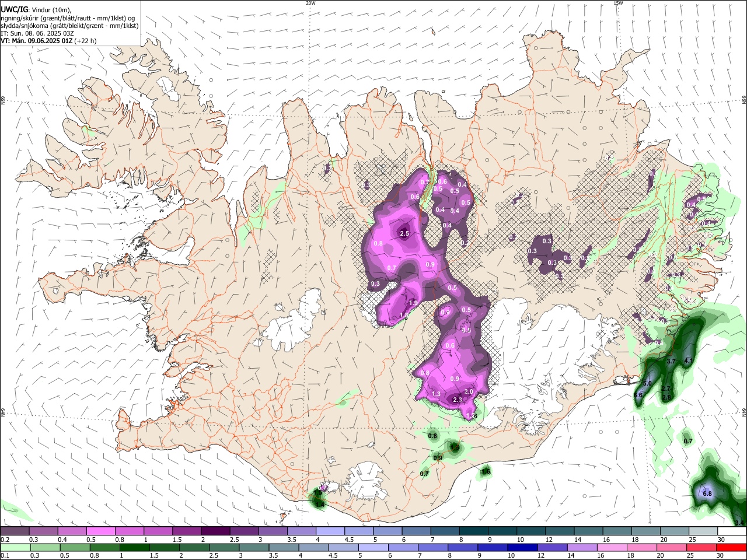Click the 15W longitude label on the top edge
The width and height of the screenshot is (747, 560).
point(618,3)
